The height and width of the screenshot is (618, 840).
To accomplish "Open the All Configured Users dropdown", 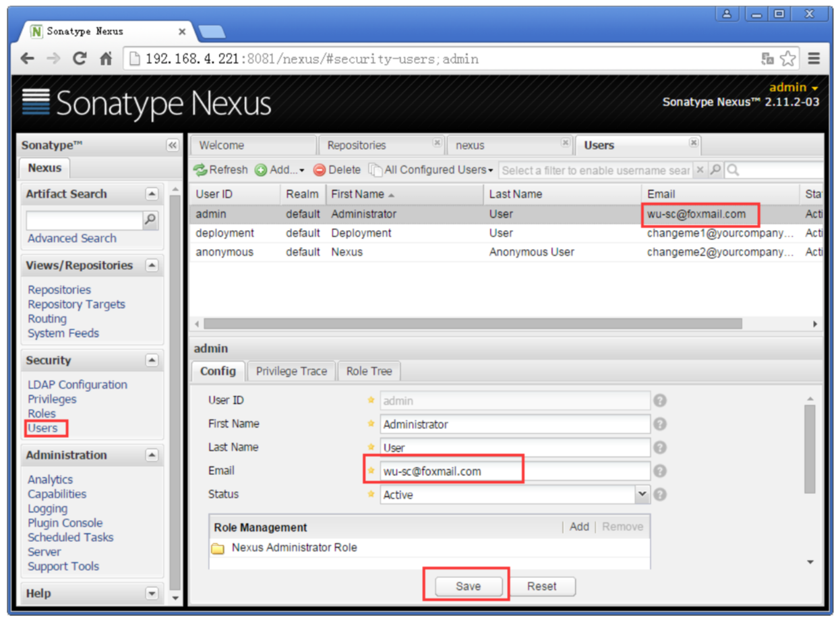I will pyautogui.click(x=431, y=170).
